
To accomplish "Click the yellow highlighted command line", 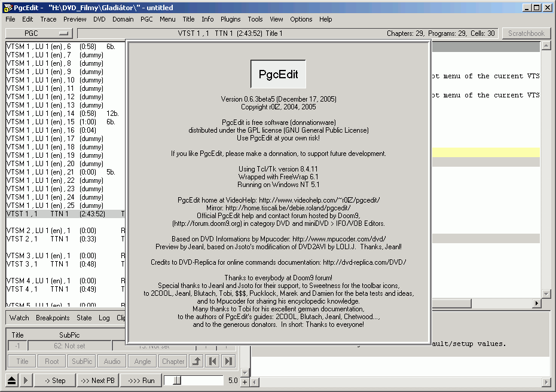I will (x=486, y=152).
